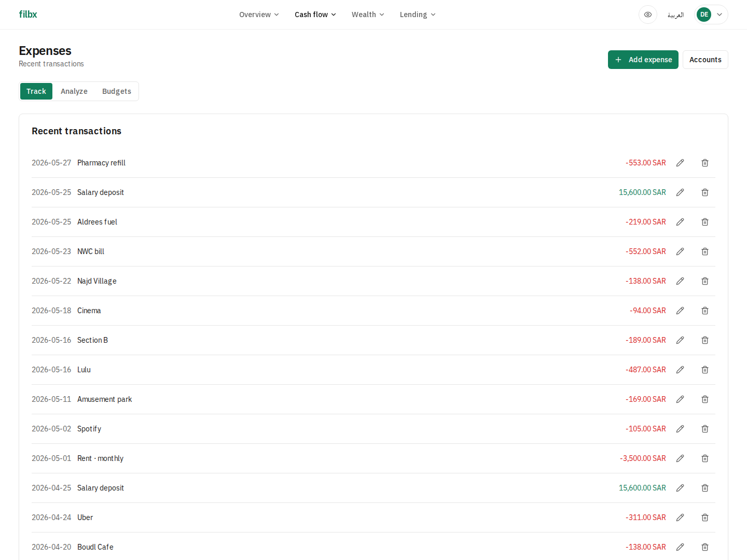Delete the Rent monthly transaction

click(705, 458)
